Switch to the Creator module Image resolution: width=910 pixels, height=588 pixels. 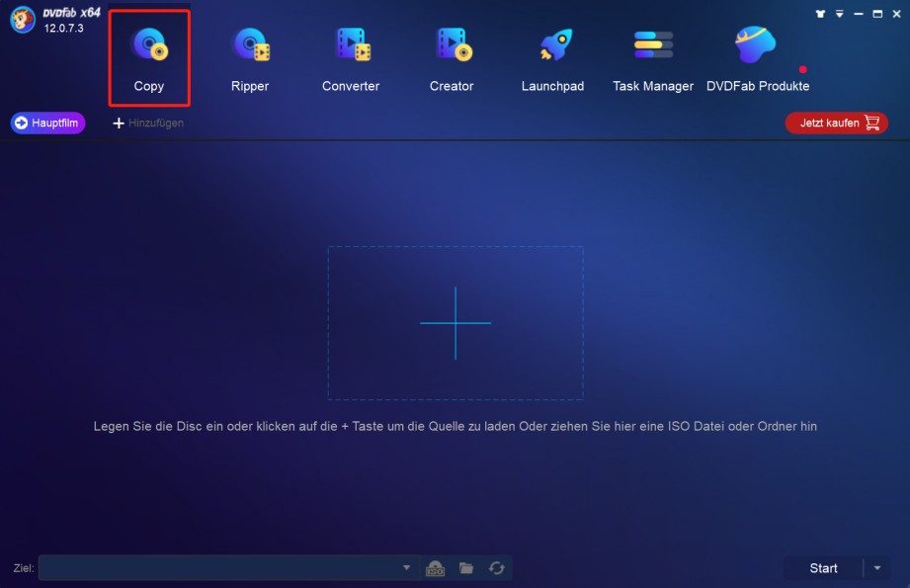coord(452,58)
